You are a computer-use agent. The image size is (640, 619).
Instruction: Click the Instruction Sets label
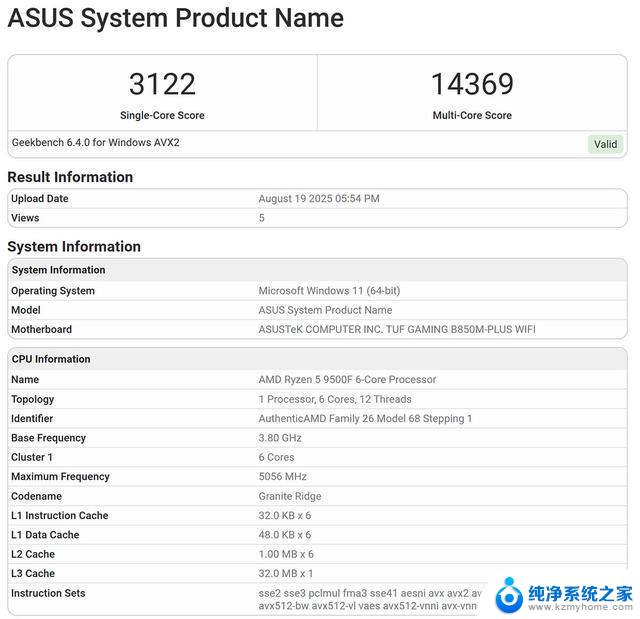point(48,593)
